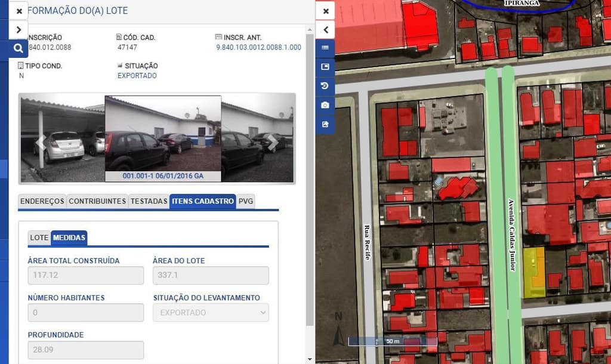Expand the lot panel with the right chevron
Viewport: 611px width, 364px height.
tap(18, 30)
